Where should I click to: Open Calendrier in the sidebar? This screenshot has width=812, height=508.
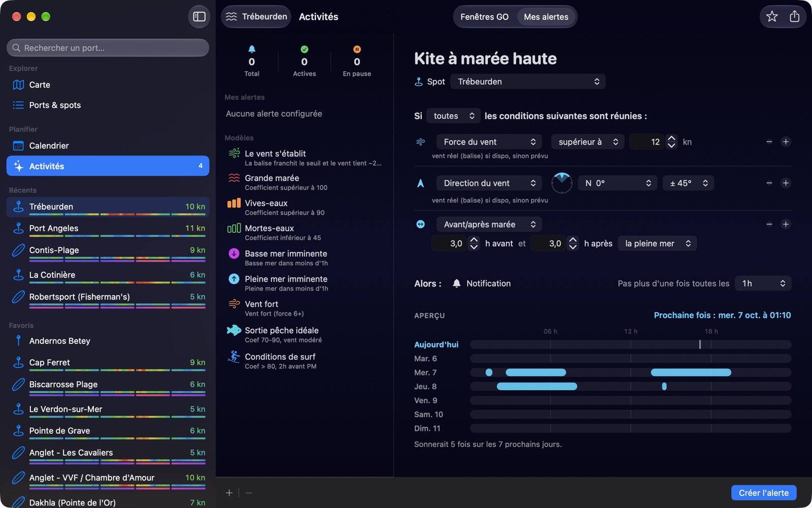pyautogui.click(x=108, y=146)
